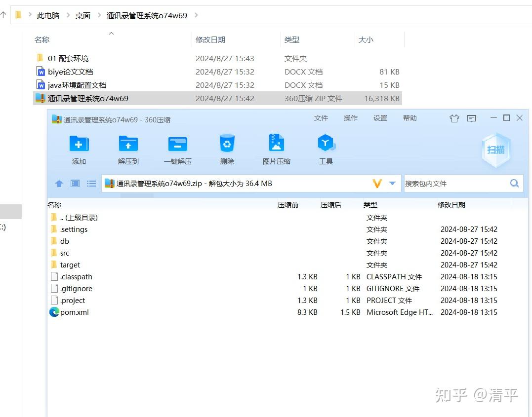Expand chevron after 桌面 breadcrumb

(99, 15)
